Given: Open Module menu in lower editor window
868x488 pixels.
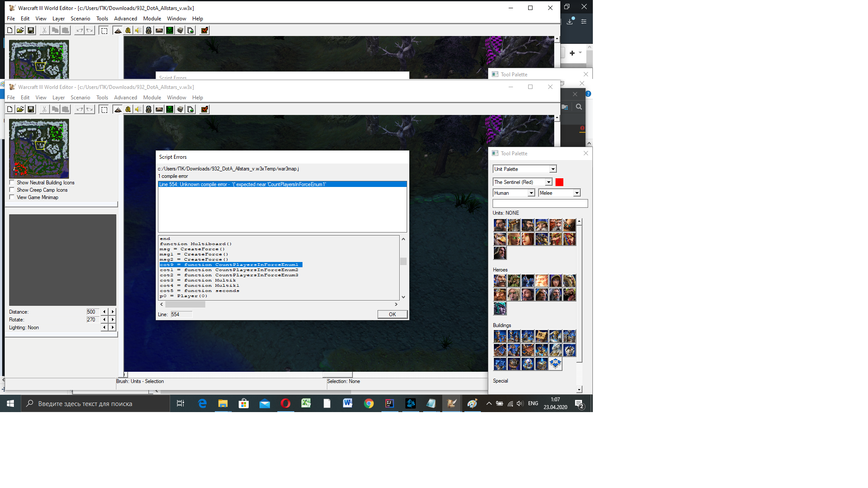Looking at the screenshot, I should click(x=152, y=98).
